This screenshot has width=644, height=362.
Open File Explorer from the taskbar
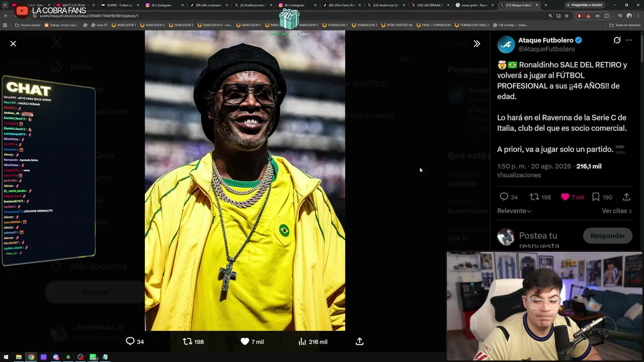point(19,357)
